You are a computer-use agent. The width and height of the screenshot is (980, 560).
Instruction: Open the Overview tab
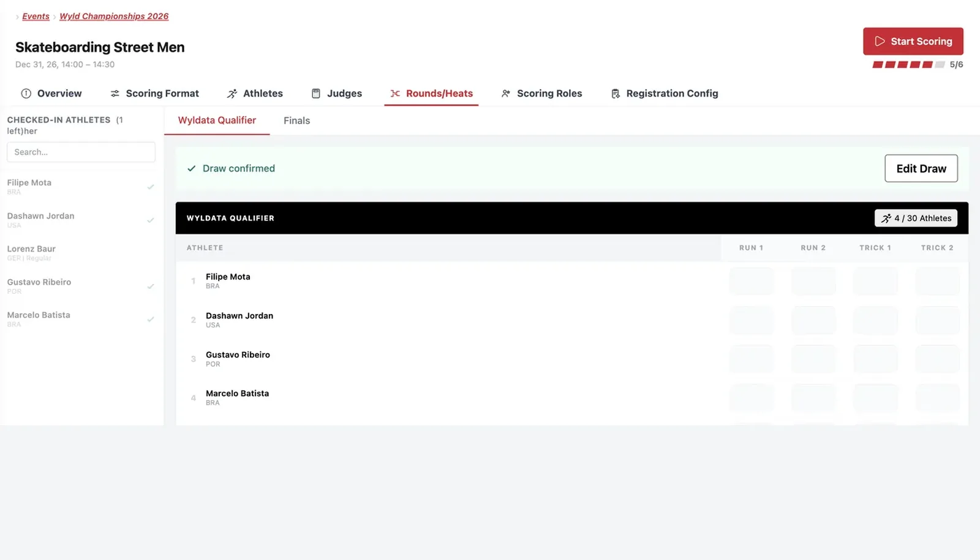pos(51,94)
